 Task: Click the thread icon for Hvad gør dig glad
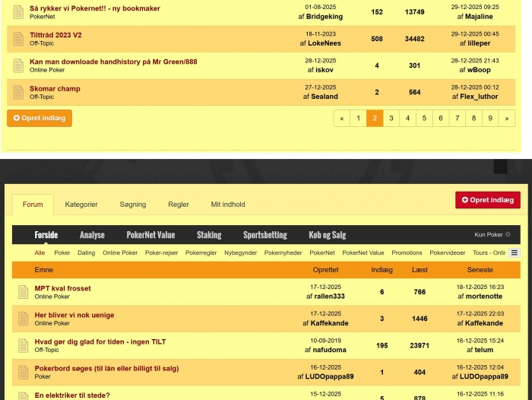(23, 345)
